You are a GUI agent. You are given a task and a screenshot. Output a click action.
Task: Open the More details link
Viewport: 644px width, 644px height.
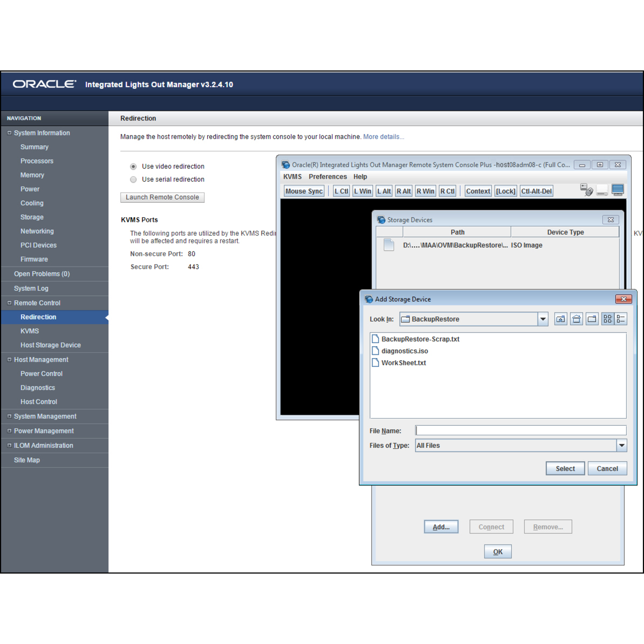pyautogui.click(x=383, y=137)
